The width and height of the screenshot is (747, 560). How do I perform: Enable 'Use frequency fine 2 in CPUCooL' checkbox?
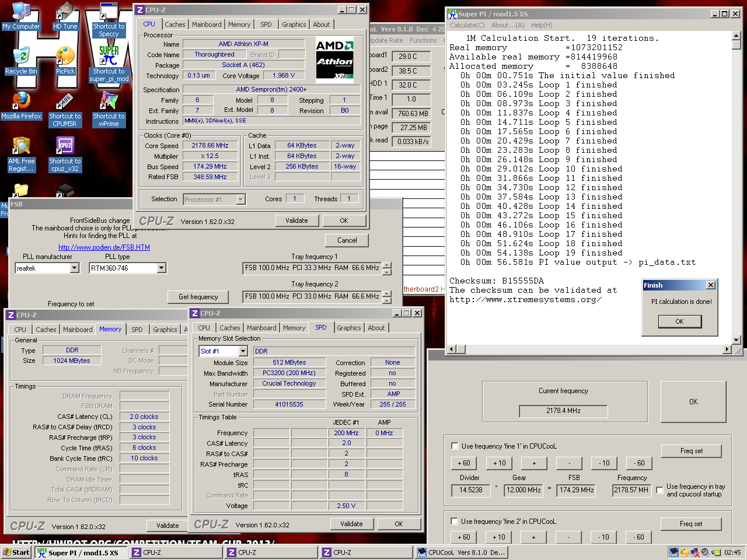(455, 521)
